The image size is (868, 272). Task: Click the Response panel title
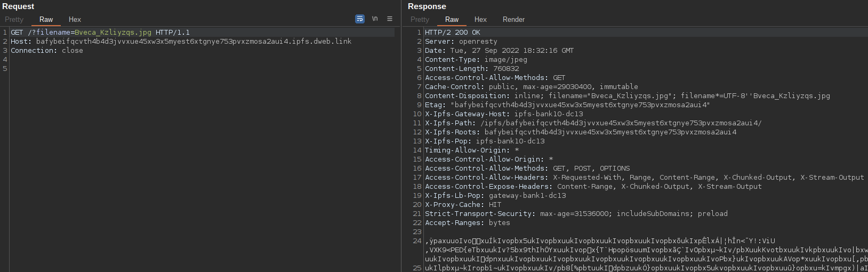coord(427,6)
